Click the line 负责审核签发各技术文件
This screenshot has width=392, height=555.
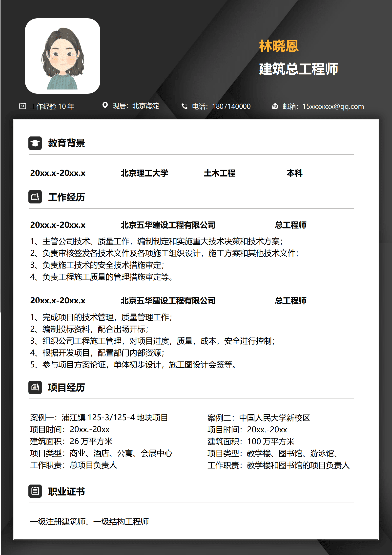coord(164,253)
